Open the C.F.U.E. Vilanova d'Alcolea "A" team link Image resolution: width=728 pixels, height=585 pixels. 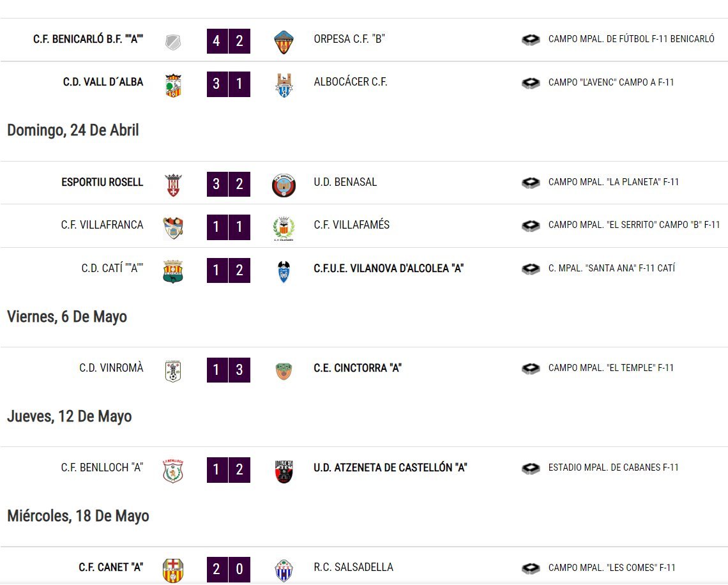pyautogui.click(x=389, y=268)
